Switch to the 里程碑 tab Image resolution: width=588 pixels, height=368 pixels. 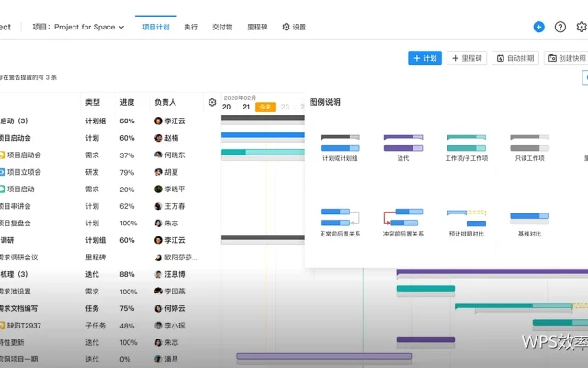pos(257,27)
